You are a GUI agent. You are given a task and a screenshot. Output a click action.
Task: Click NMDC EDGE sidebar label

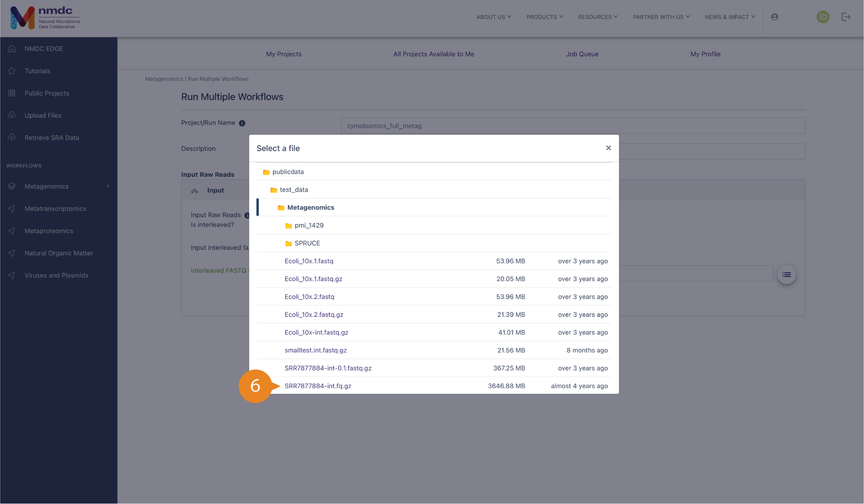click(44, 49)
